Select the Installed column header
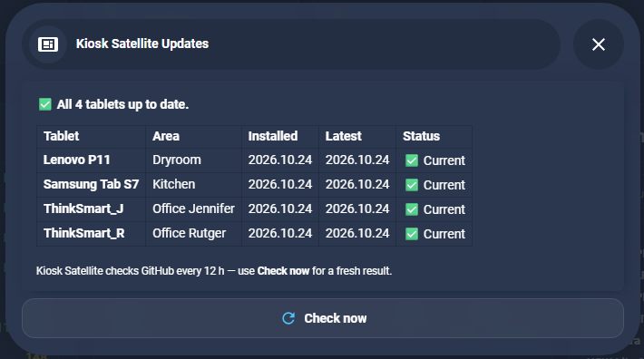This screenshot has height=359, width=644. (280, 136)
